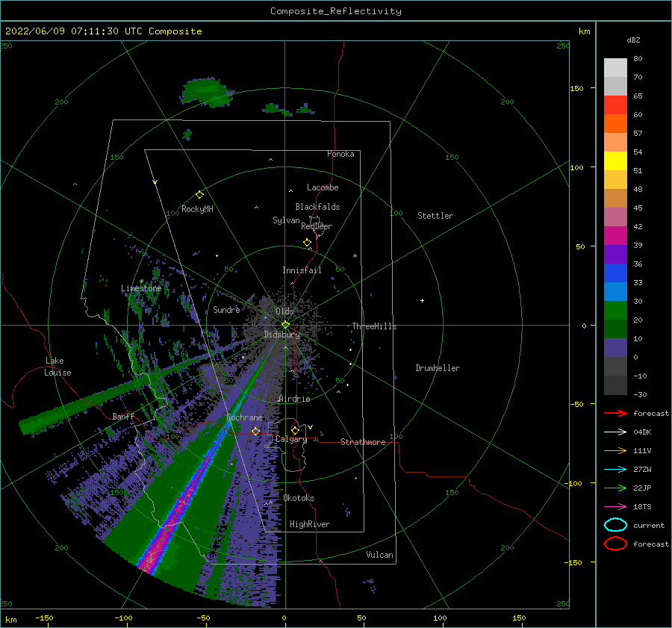Click the Olds label

284,311
